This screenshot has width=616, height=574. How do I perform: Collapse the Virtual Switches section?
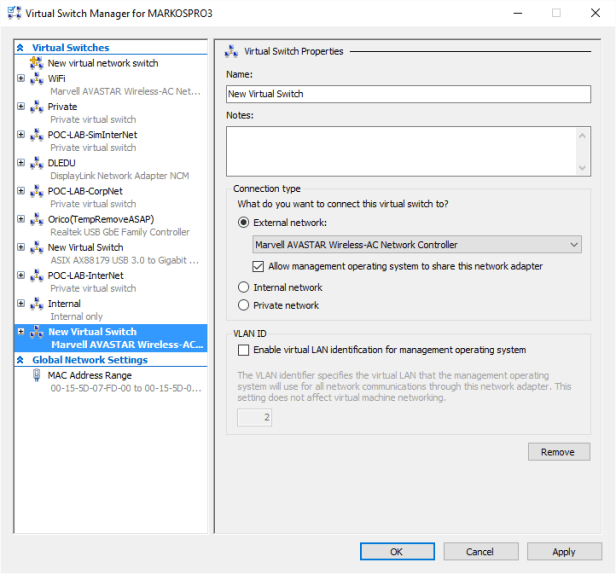tap(21, 48)
